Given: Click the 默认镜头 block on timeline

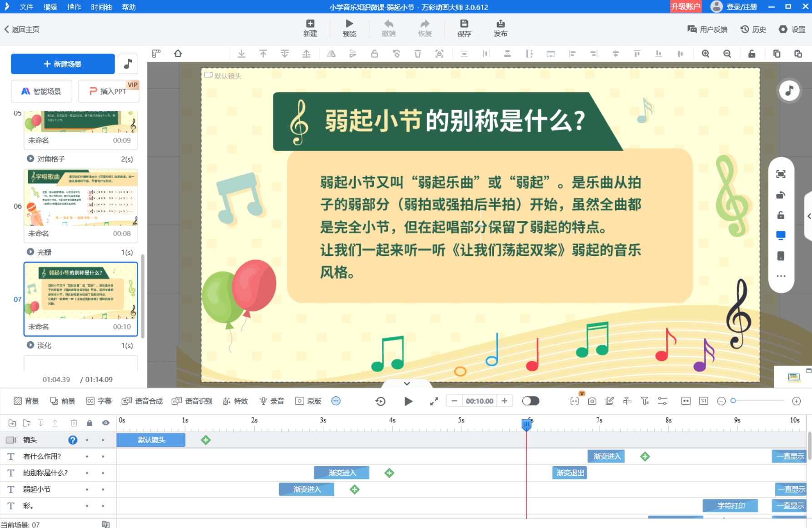Looking at the screenshot, I should (x=151, y=440).
